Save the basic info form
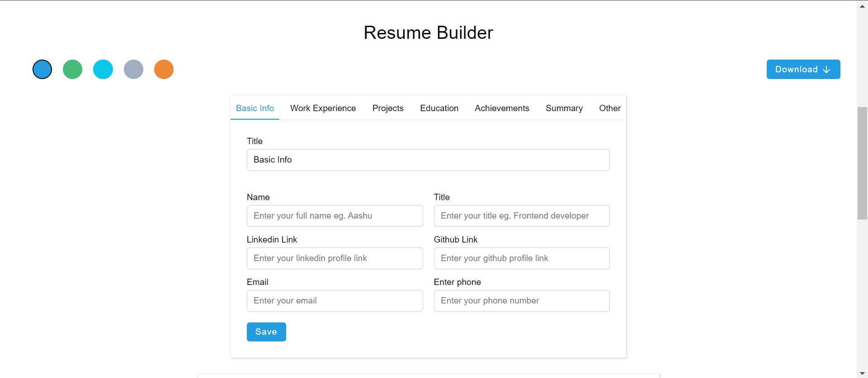 pos(266,332)
